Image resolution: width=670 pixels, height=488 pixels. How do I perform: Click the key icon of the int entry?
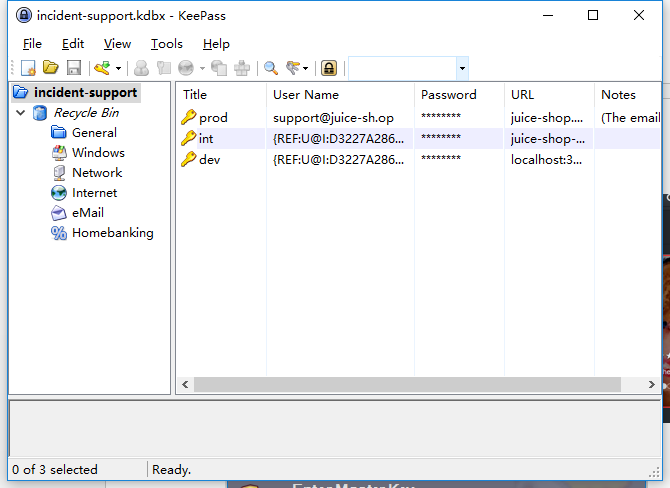(188, 138)
